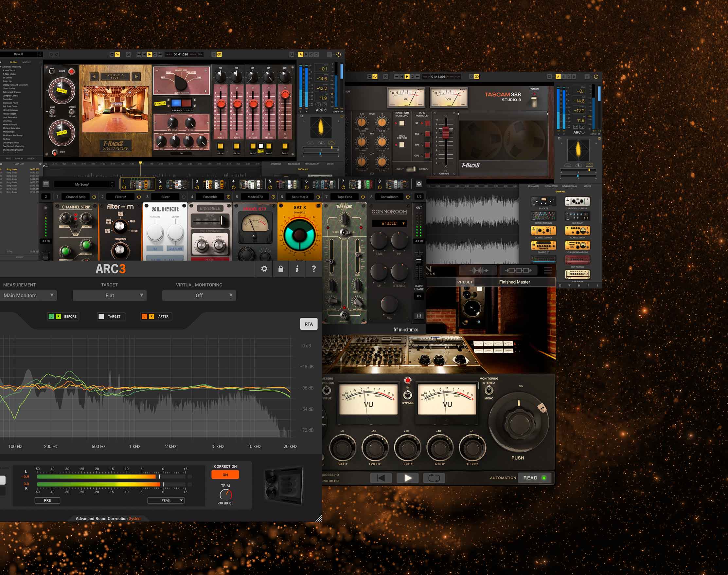Switch to the Global preset tab
Viewport: 728px width, 575px height.
(14, 62)
